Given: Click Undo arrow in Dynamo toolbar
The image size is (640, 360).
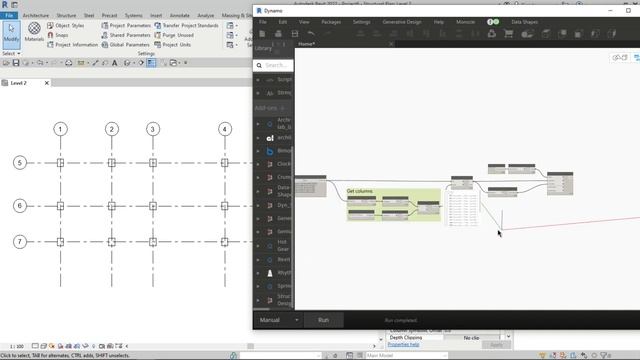Looking at the screenshot, I should click(311, 34).
